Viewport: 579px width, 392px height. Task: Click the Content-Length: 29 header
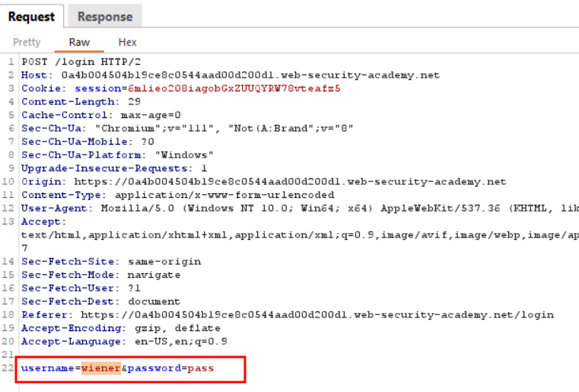pos(81,101)
